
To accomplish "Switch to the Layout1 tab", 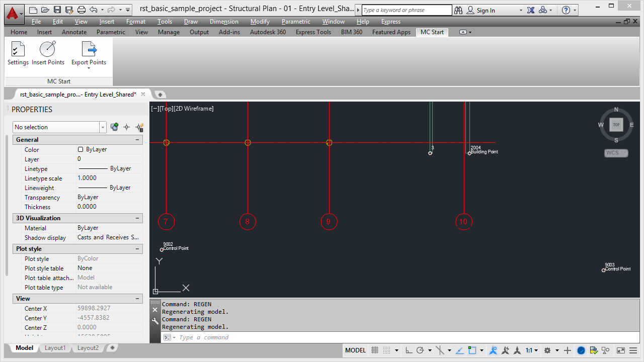I will pos(55,348).
